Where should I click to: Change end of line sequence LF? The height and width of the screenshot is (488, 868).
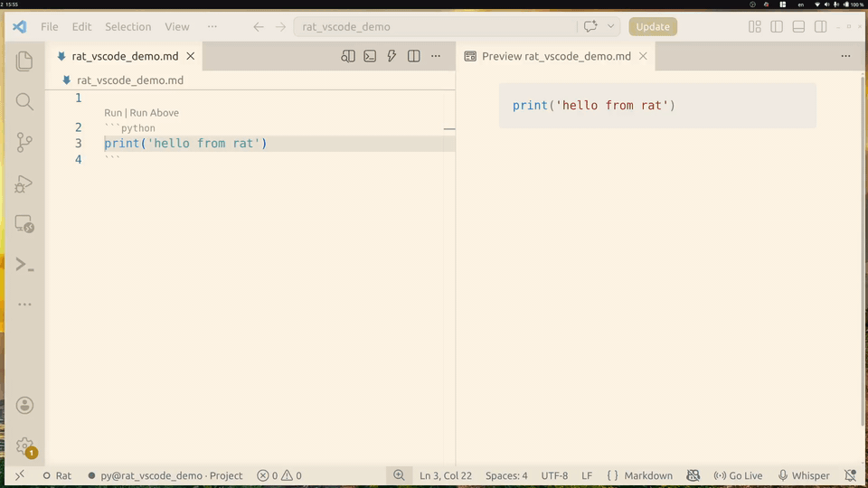coord(587,475)
